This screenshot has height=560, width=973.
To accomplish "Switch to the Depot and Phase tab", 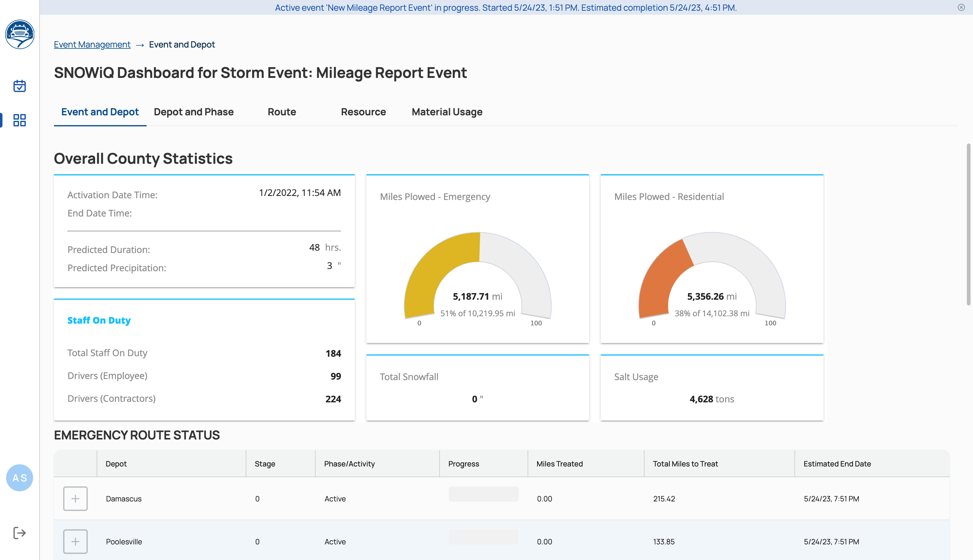I will [x=193, y=112].
